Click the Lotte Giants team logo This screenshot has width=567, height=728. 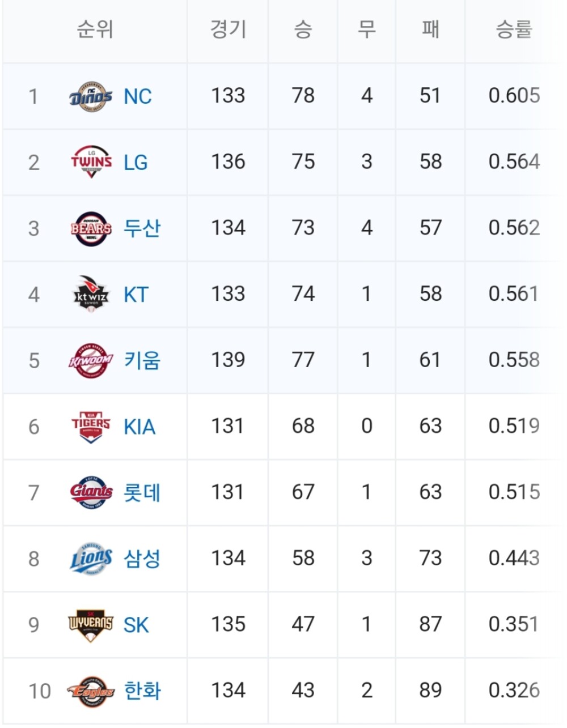tap(91, 492)
